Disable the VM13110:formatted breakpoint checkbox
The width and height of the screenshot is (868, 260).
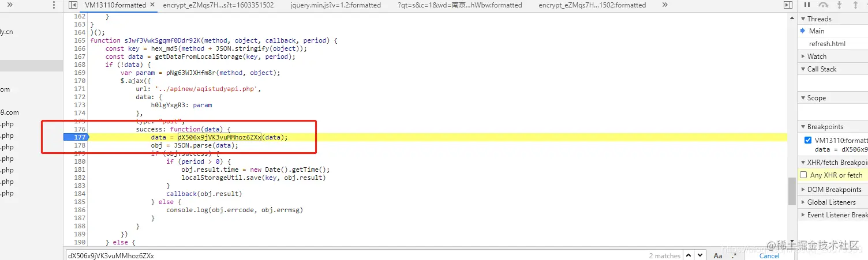click(x=807, y=141)
